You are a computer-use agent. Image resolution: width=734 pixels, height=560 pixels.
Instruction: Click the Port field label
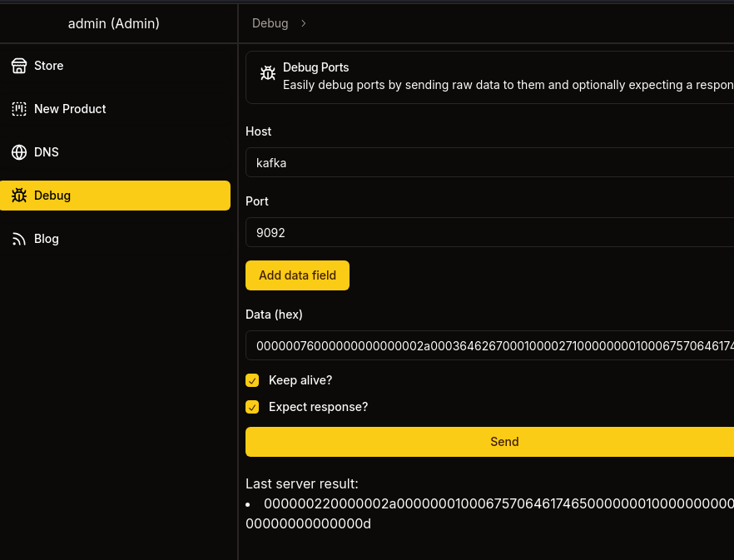click(257, 201)
